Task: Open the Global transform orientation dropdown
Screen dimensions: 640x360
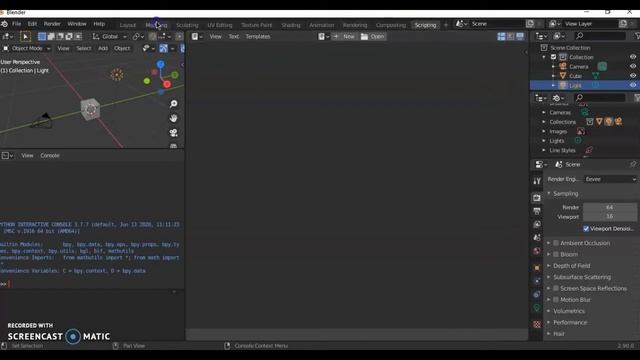Action: point(110,37)
